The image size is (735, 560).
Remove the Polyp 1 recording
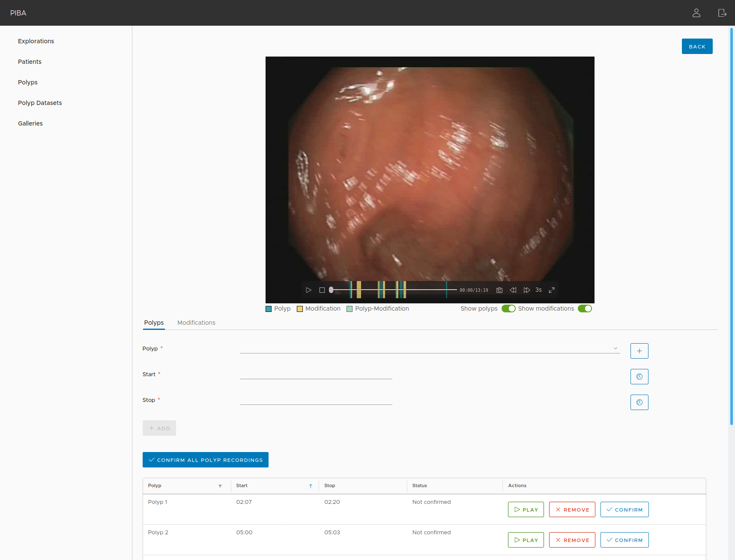point(572,509)
